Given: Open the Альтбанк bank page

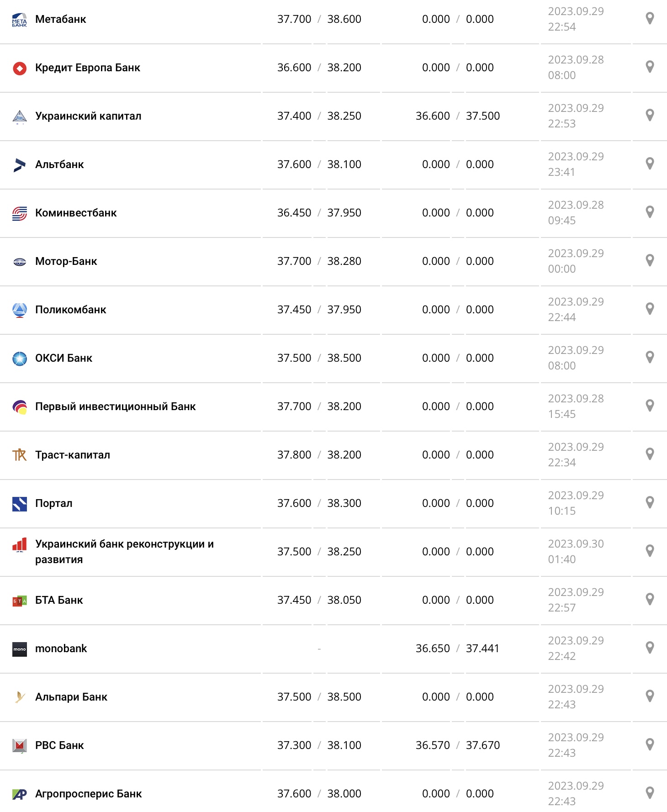Looking at the screenshot, I should [x=60, y=164].
